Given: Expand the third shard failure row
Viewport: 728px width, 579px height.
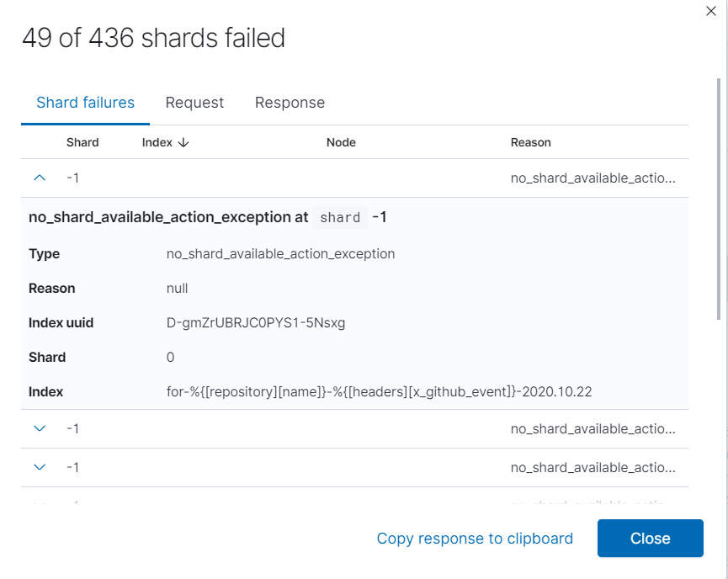Looking at the screenshot, I should (39, 467).
